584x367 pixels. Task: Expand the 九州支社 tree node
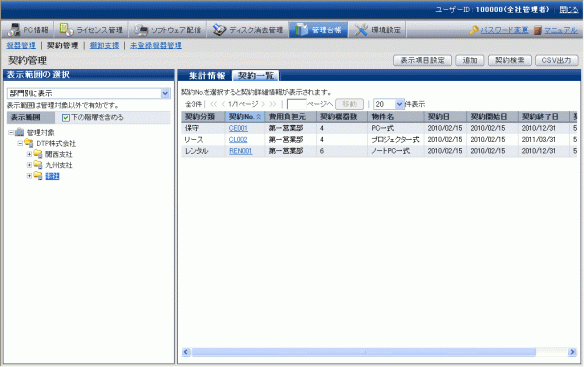(29, 165)
